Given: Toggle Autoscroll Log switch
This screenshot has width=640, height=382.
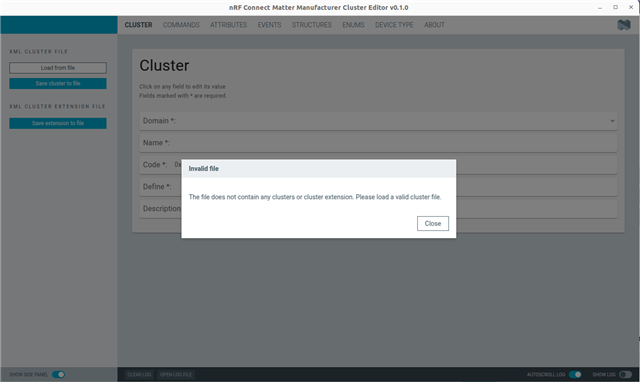Looking at the screenshot, I should [x=575, y=375].
